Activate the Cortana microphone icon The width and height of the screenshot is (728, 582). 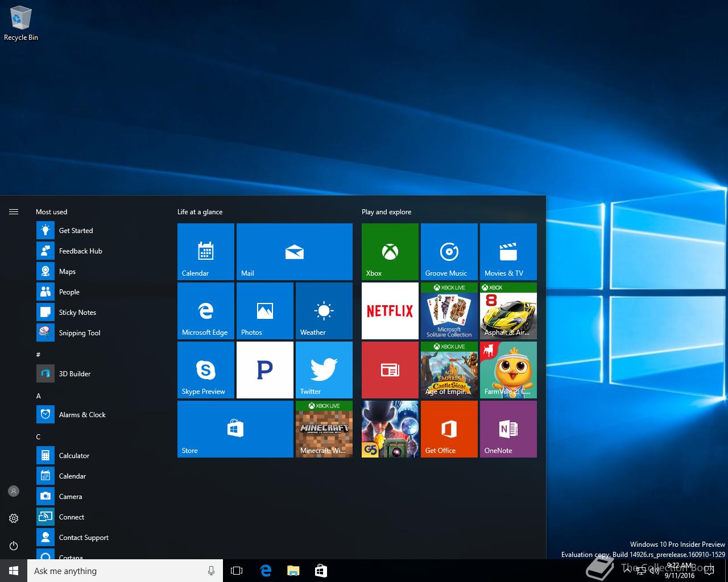pos(212,571)
